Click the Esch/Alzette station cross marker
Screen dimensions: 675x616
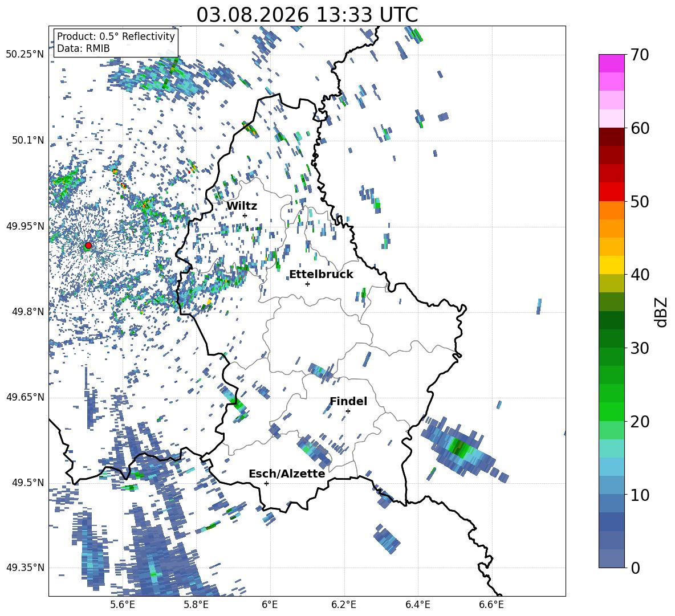[x=266, y=483]
